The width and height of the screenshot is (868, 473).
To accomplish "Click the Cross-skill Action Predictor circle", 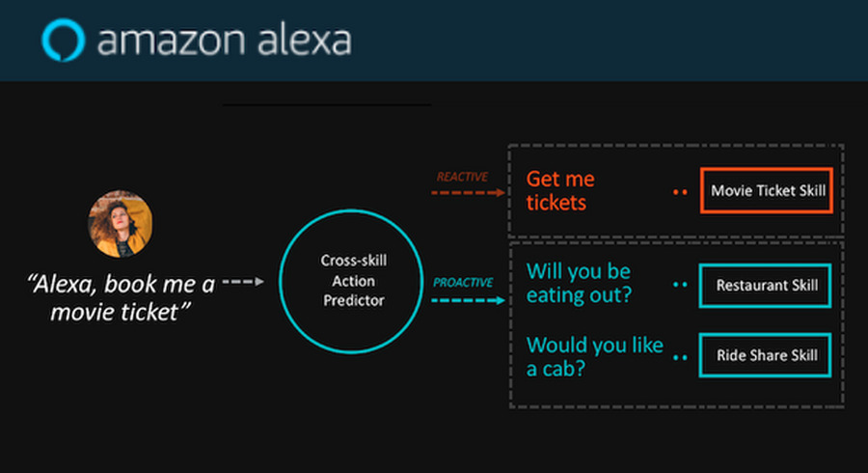I will tap(351, 281).
